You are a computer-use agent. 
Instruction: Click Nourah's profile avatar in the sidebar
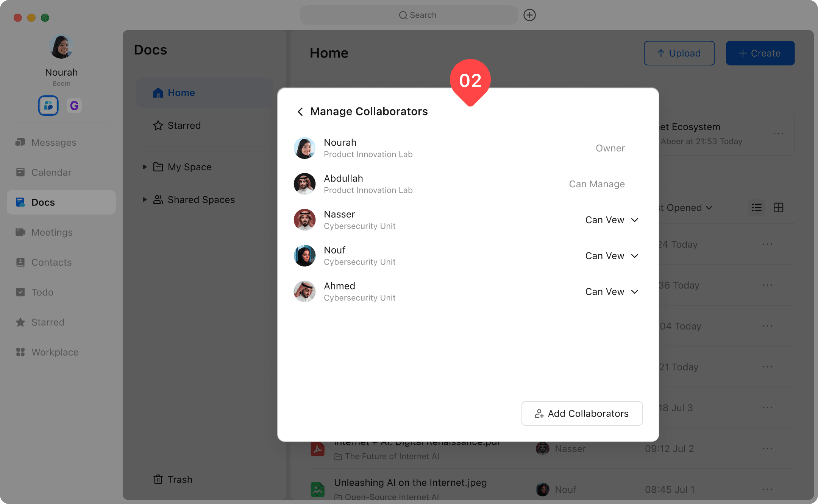(61, 47)
